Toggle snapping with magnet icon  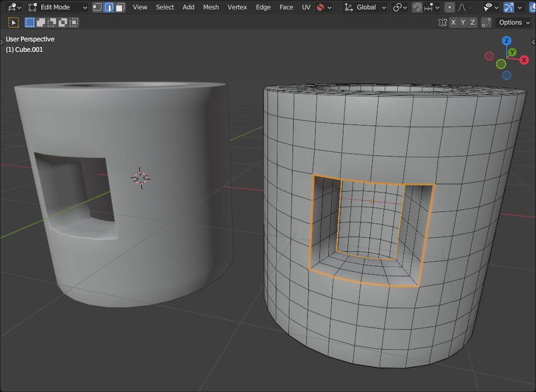[417, 7]
